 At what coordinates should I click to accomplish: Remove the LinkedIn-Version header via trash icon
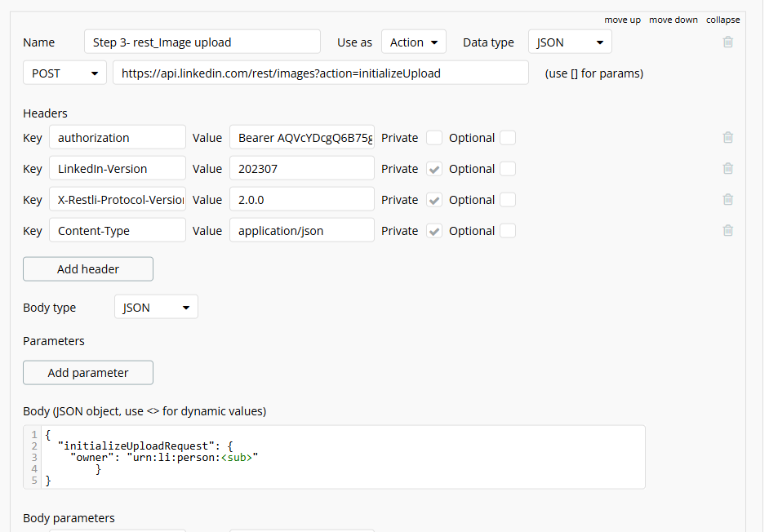(727, 168)
